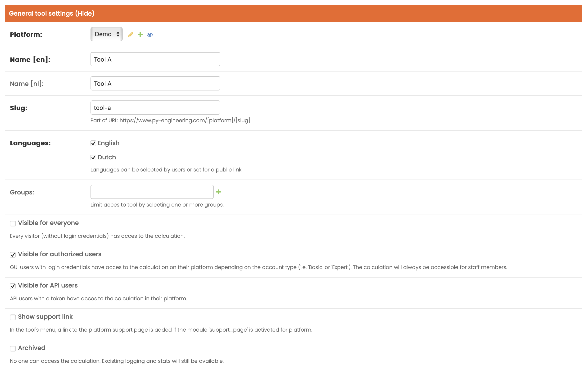The width and height of the screenshot is (588, 378).
Task: Open the Platform dropdown showing Demo
Action: coord(107,34)
